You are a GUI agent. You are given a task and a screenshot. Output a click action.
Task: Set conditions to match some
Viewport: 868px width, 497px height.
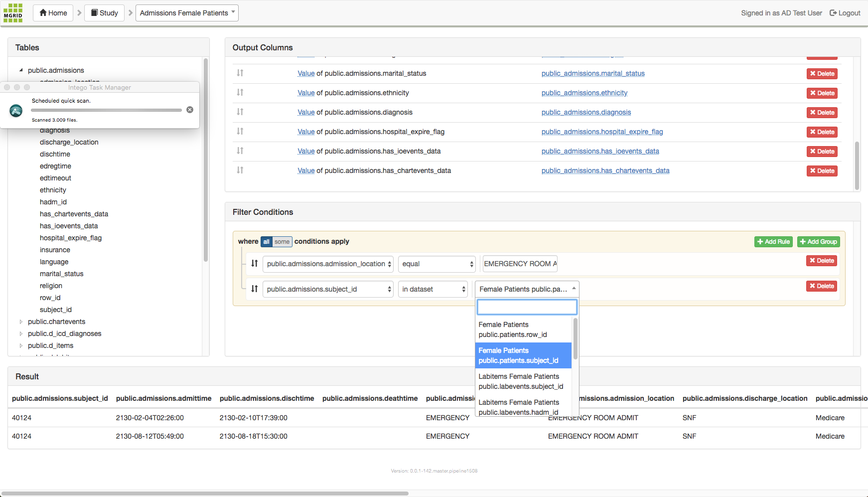(x=282, y=242)
